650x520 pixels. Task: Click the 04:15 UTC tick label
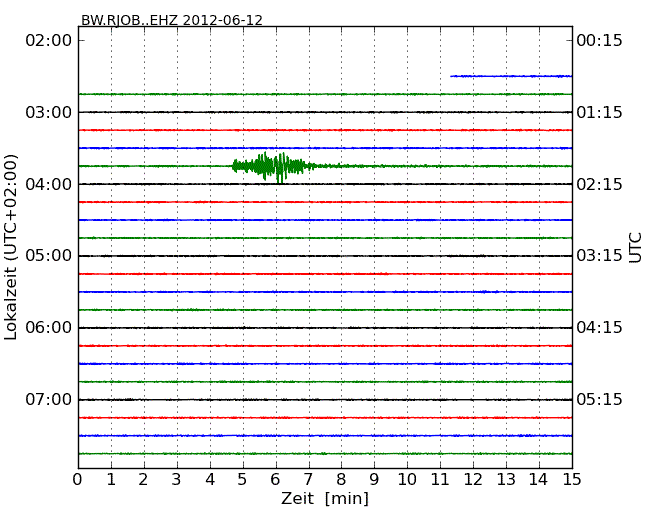tap(599, 328)
